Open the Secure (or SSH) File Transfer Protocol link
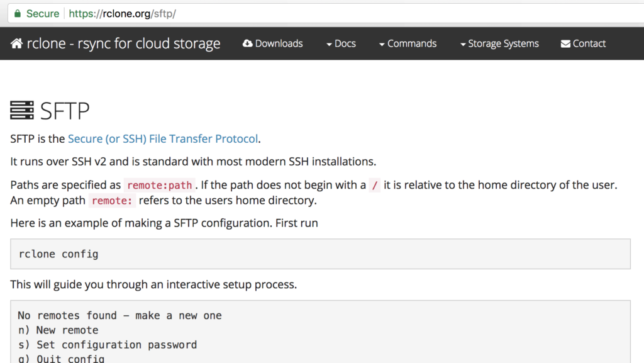 tap(163, 138)
